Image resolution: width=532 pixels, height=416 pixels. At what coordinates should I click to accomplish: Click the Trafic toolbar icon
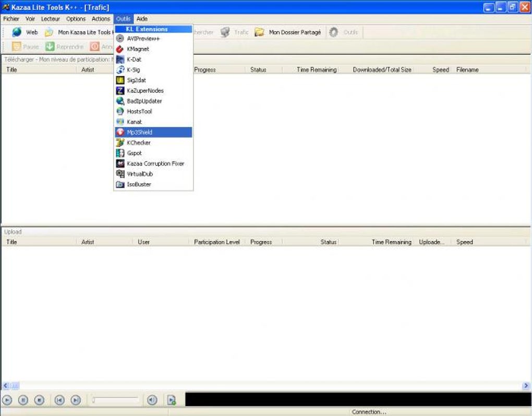click(x=225, y=32)
